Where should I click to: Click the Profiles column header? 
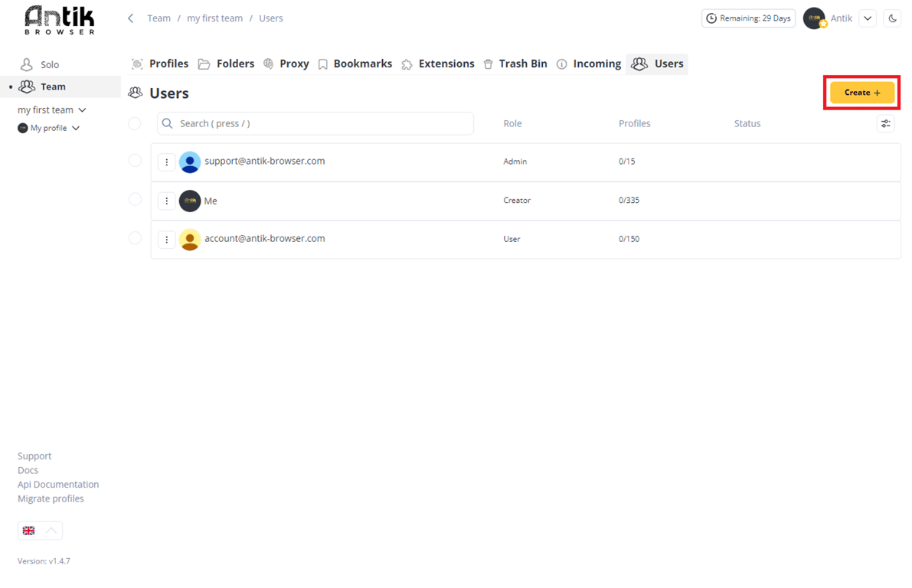635,123
